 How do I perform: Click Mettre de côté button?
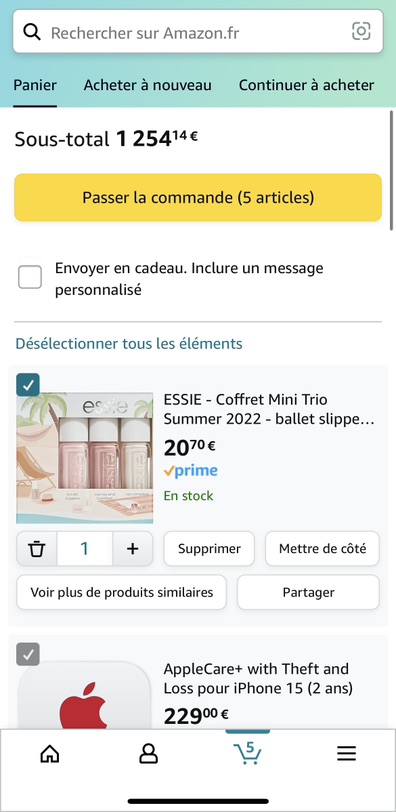tap(322, 548)
